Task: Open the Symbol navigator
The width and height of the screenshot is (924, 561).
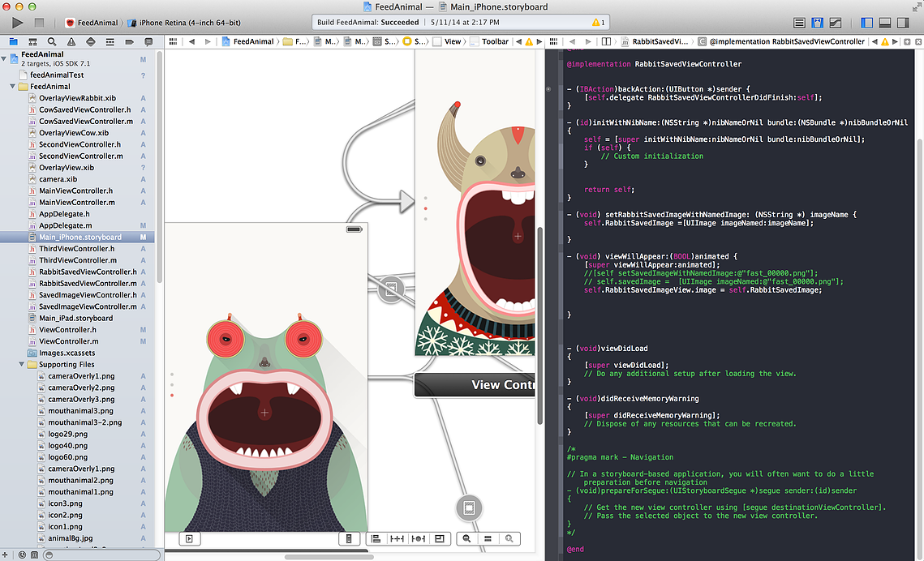Action: [x=32, y=42]
